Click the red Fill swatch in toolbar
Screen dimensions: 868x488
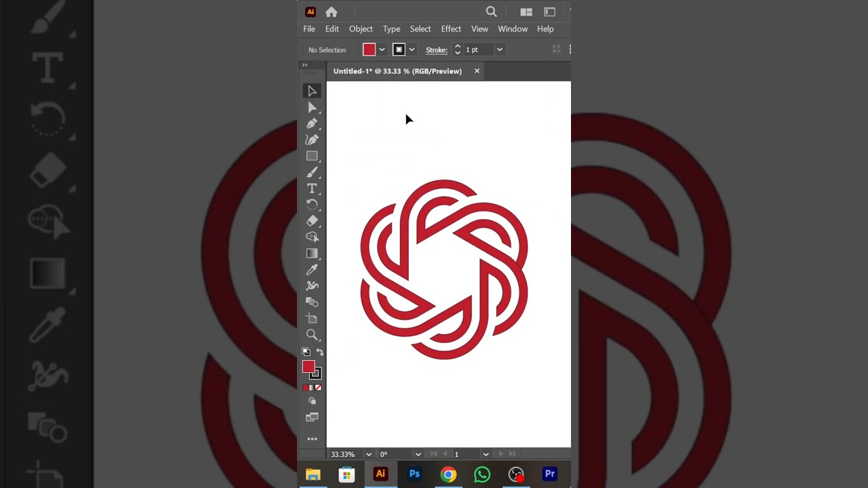tap(309, 367)
